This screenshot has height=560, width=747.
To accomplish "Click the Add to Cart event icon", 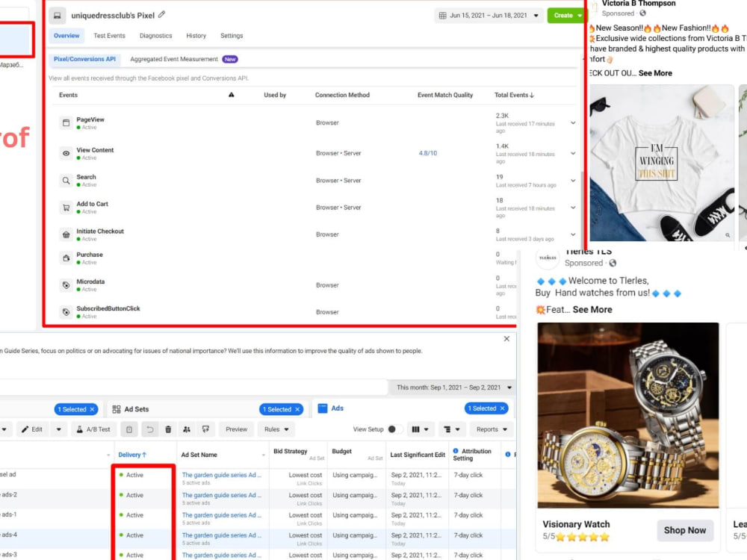I will pyautogui.click(x=66, y=208).
